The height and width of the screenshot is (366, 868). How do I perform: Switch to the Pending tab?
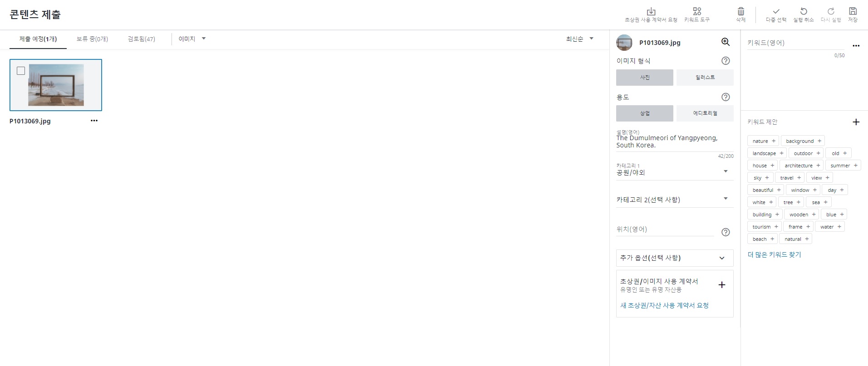pyautogui.click(x=92, y=39)
